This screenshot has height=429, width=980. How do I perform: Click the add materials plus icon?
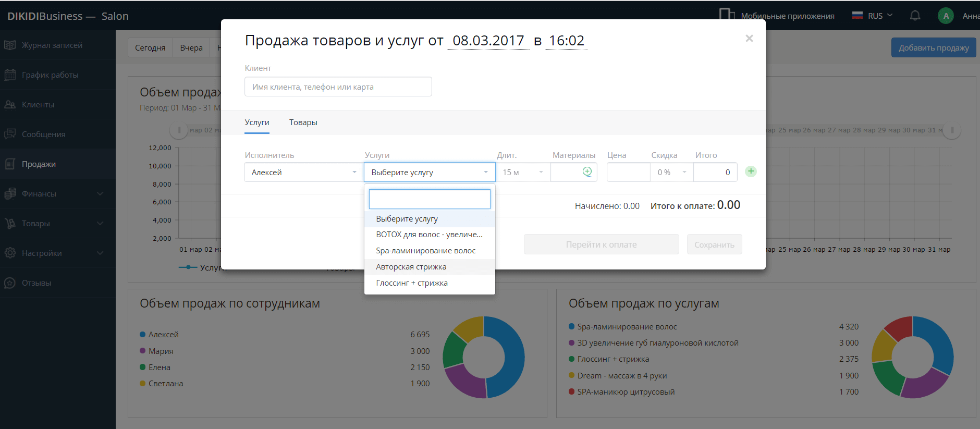(587, 171)
